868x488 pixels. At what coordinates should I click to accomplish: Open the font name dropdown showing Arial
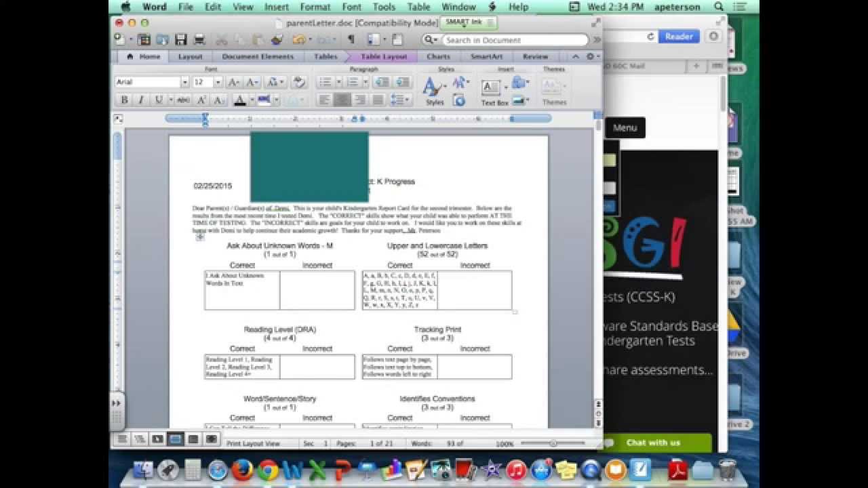click(x=184, y=82)
